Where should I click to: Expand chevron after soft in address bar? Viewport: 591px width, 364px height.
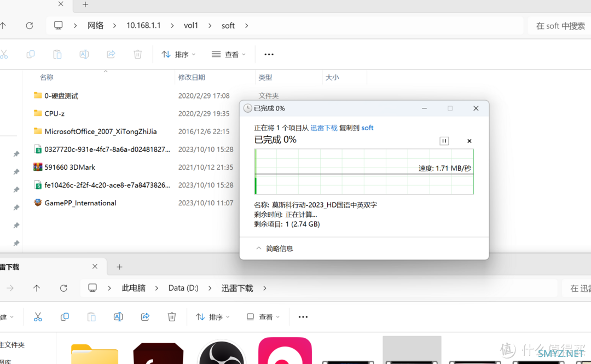246,26
